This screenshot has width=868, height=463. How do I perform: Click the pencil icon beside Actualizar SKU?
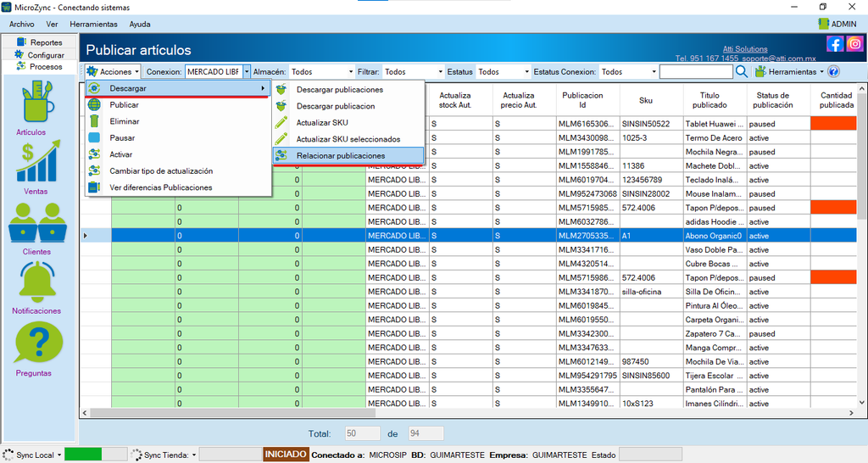281,122
